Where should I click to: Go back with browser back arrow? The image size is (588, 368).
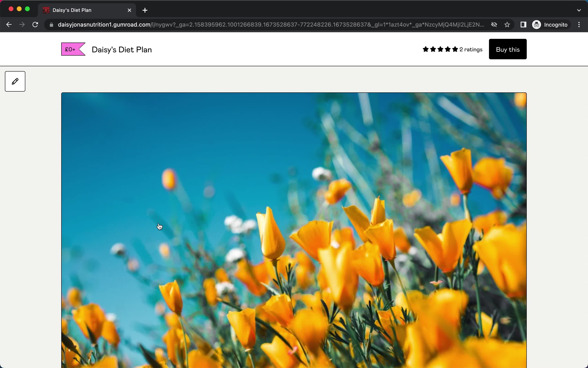click(9, 25)
